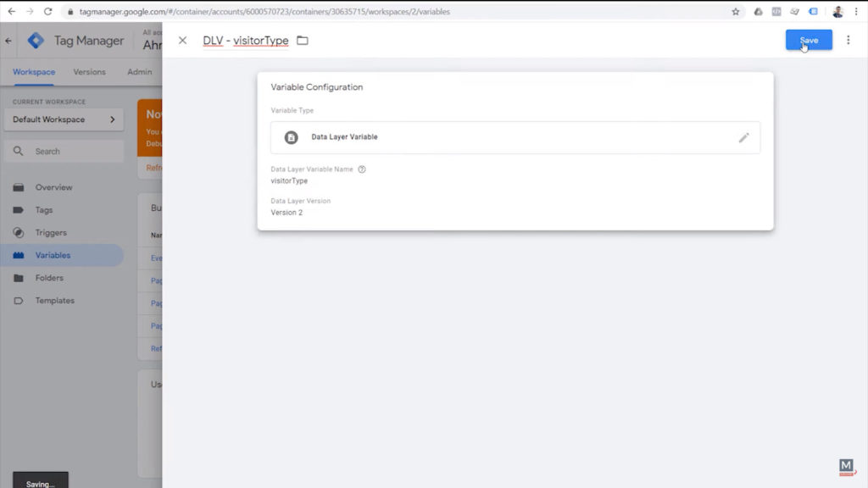Click the Variables sidebar icon
The height and width of the screenshot is (488, 868).
20,255
